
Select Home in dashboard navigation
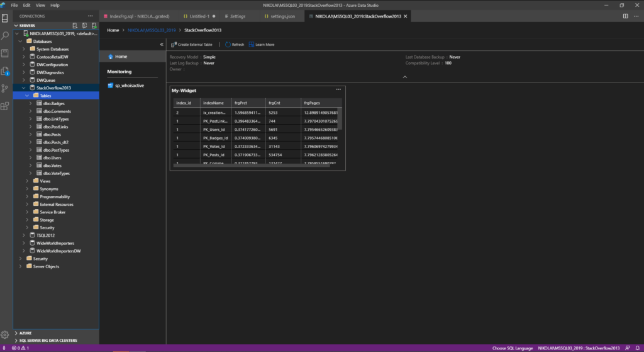coord(132,56)
